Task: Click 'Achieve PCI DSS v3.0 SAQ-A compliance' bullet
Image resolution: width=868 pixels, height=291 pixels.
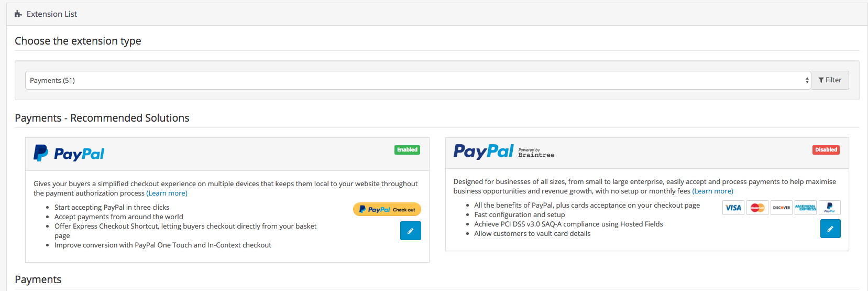Action: tap(568, 224)
